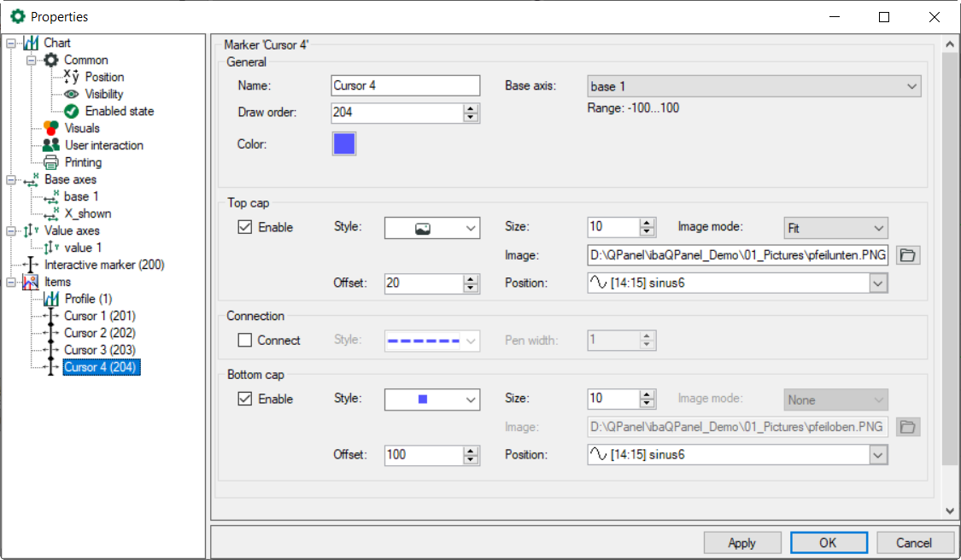Click the Profile chart icon in tree
The width and height of the screenshot is (961, 560).
(51, 299)
